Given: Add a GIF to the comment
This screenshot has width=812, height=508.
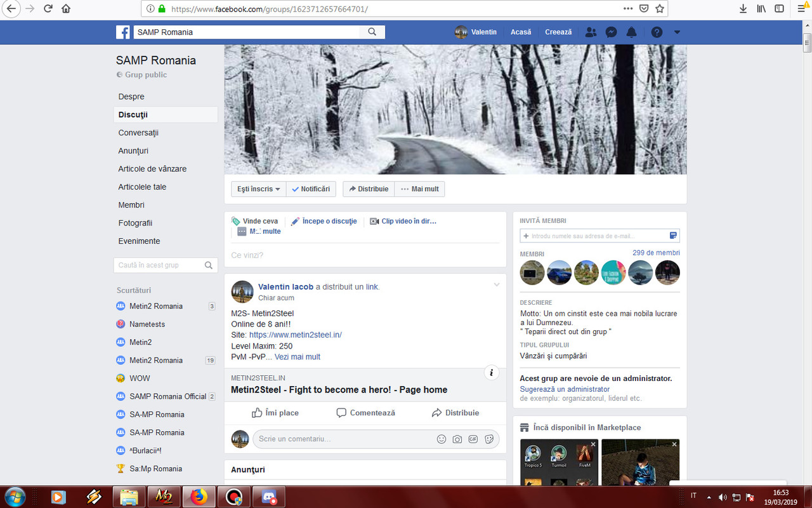Looking at the screenshot, I should point(473,439).
